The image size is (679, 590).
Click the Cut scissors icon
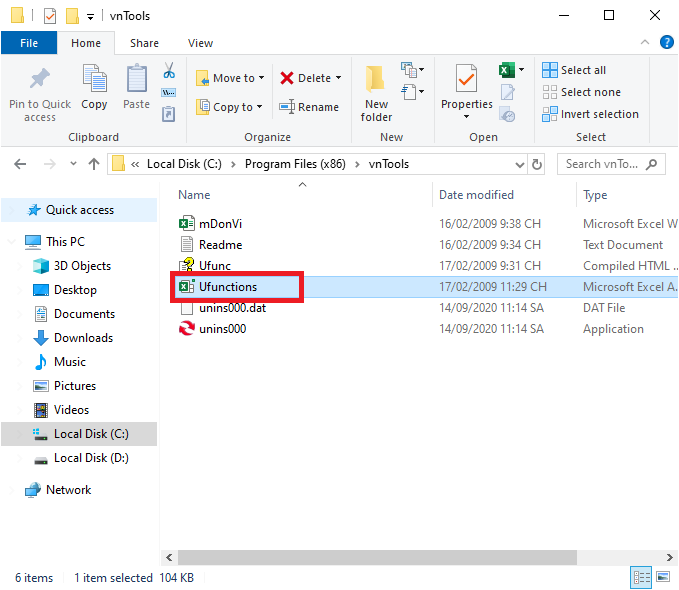169,72
